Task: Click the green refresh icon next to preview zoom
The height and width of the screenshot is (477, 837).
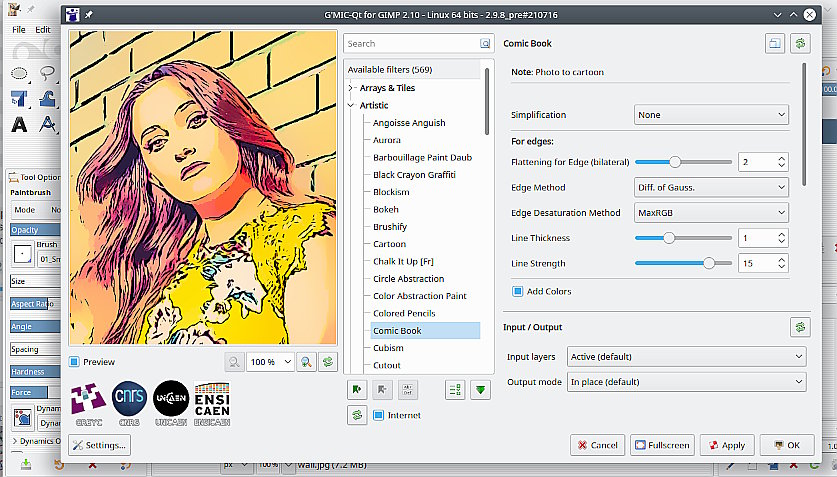Action: 327,362
